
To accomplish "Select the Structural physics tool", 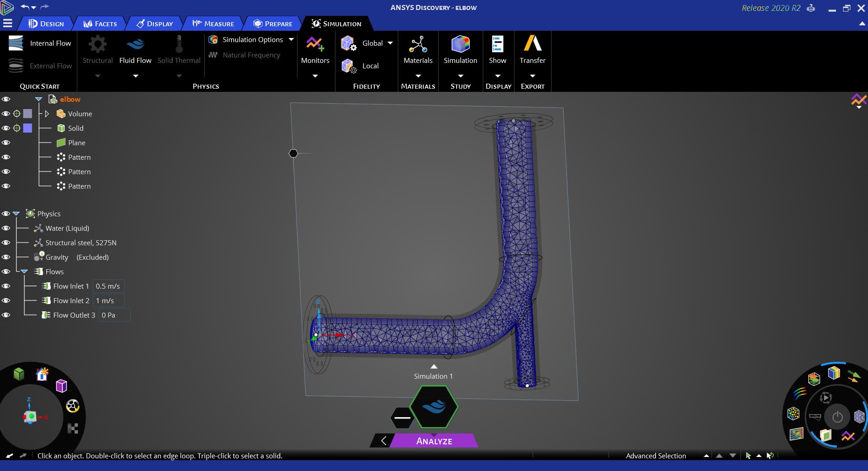I will click(x=98, y=50).
